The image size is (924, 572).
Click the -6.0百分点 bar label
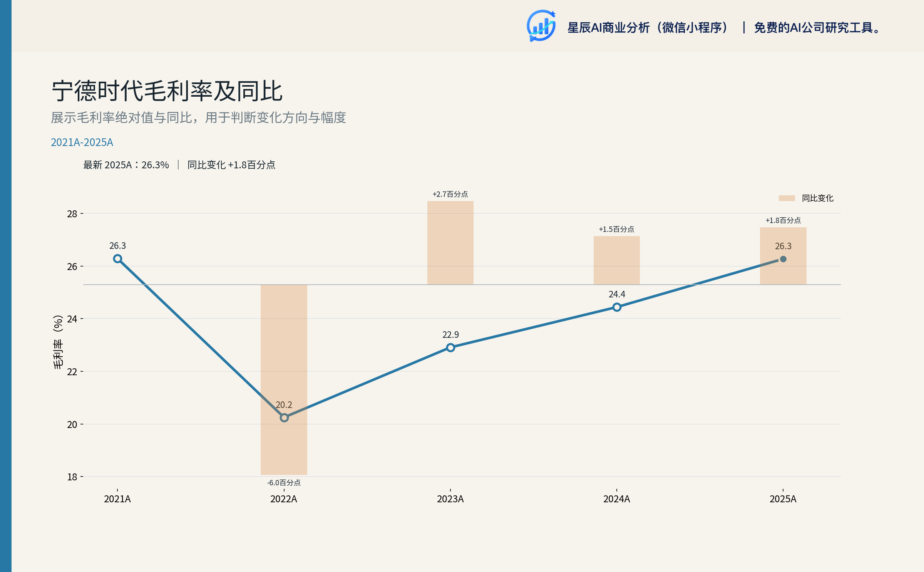point(284,483)
